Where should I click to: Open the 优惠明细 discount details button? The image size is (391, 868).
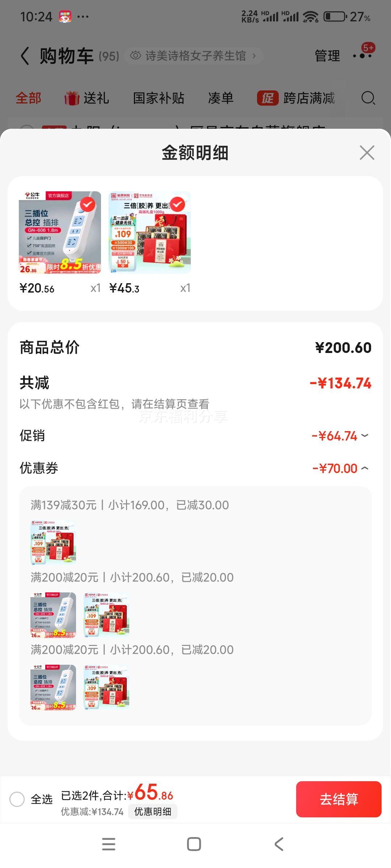(153, 812)
